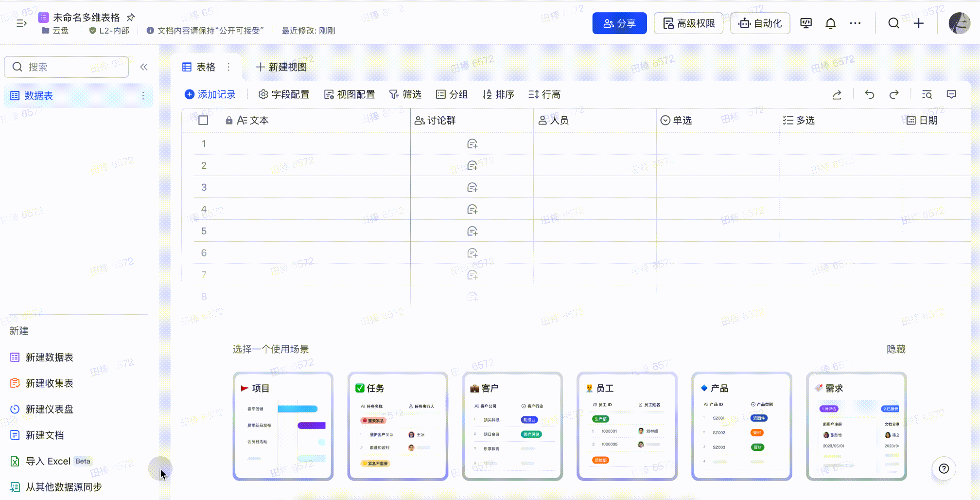Click 隐藏 to hide scenario templates

(x=896, y=349)
